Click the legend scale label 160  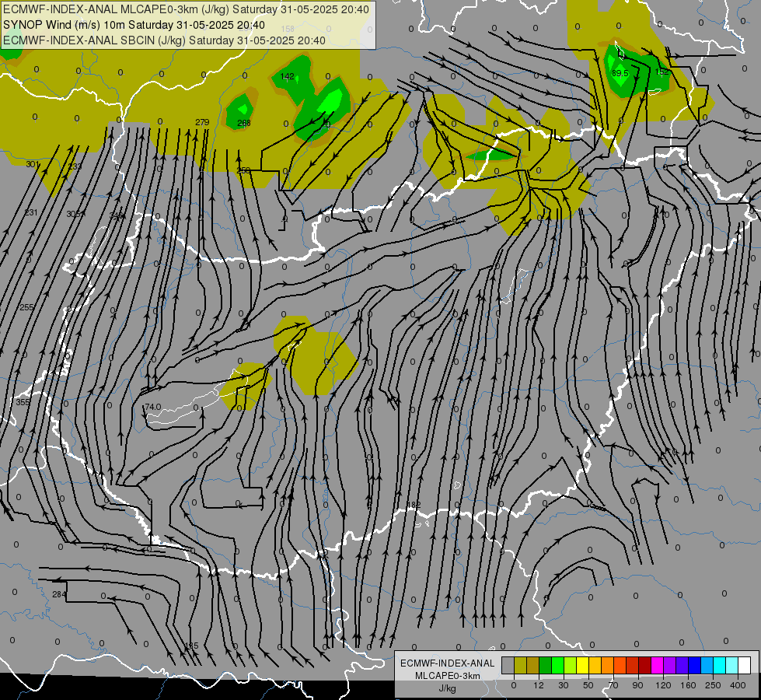pos(689,685)
